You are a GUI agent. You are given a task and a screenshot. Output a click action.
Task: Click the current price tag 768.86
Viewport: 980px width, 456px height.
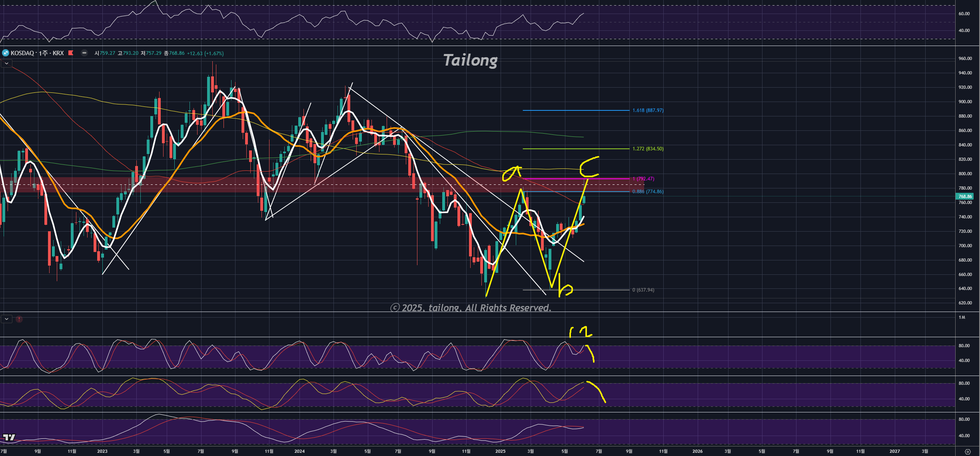pyautogui.click(x=965, y=196)
